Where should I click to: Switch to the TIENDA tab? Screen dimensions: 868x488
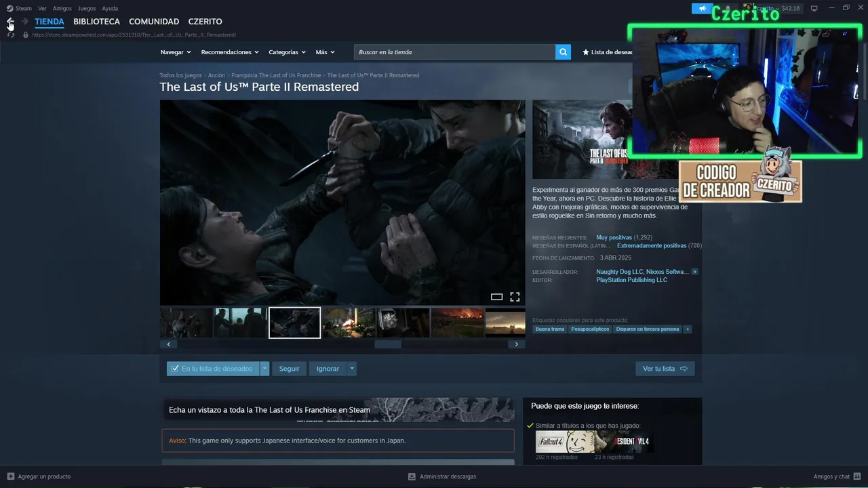(x=50, y=22)
